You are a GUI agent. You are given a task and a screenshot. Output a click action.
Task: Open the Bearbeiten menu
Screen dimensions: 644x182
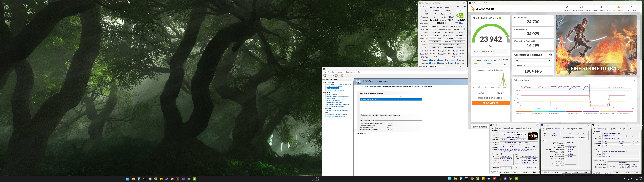(x=331, y=72)
